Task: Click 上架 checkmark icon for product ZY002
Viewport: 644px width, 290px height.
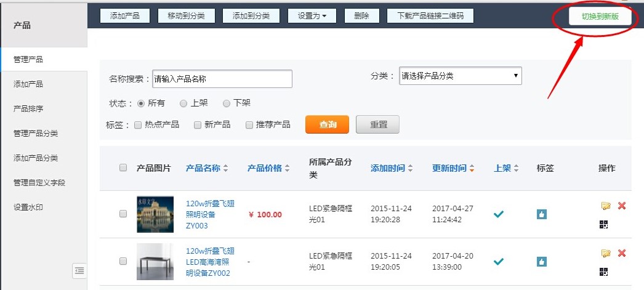Action: click(499, 262)
